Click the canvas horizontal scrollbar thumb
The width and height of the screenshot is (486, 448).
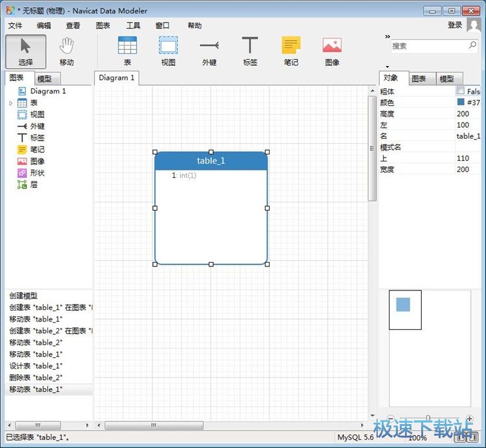(154, 425)
